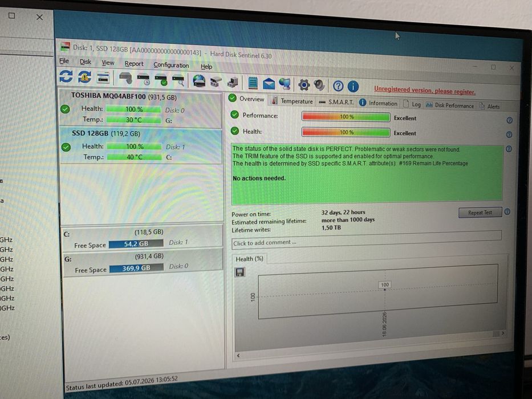The image size is (532, 399).
Task: Select the Health (%) chart tab
Action: point(249,259)
